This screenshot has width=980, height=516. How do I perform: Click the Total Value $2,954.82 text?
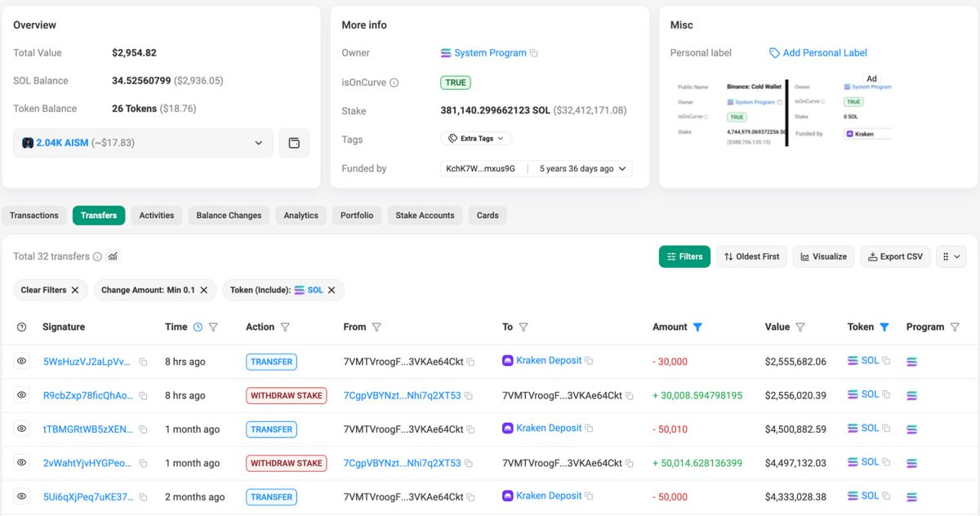click(x=134, y=53)
